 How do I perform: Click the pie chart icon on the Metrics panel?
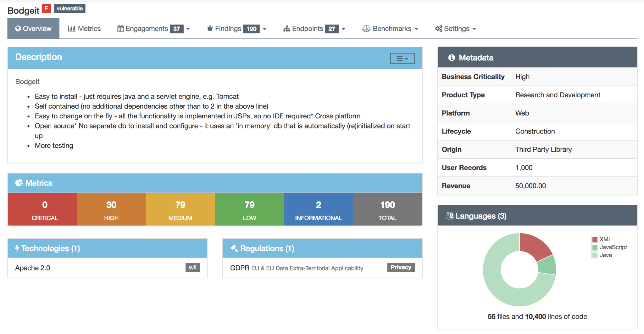(x=18, y=183)
